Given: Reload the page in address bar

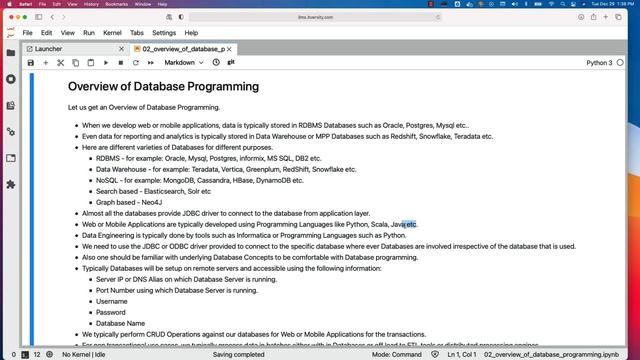Looking at the screenshot, I should 438,17.
